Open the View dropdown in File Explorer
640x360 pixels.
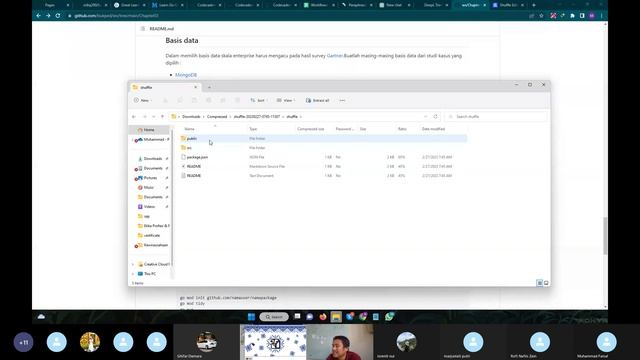click(286, 100)
